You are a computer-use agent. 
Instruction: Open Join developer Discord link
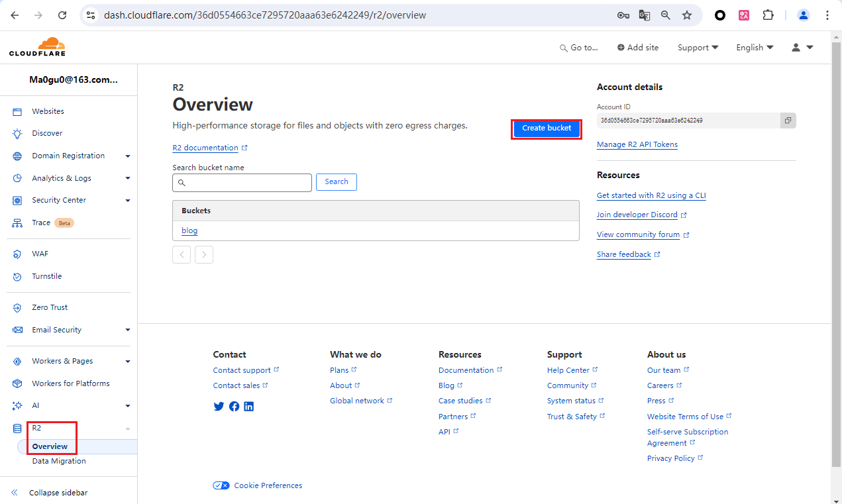coord(641,215)
